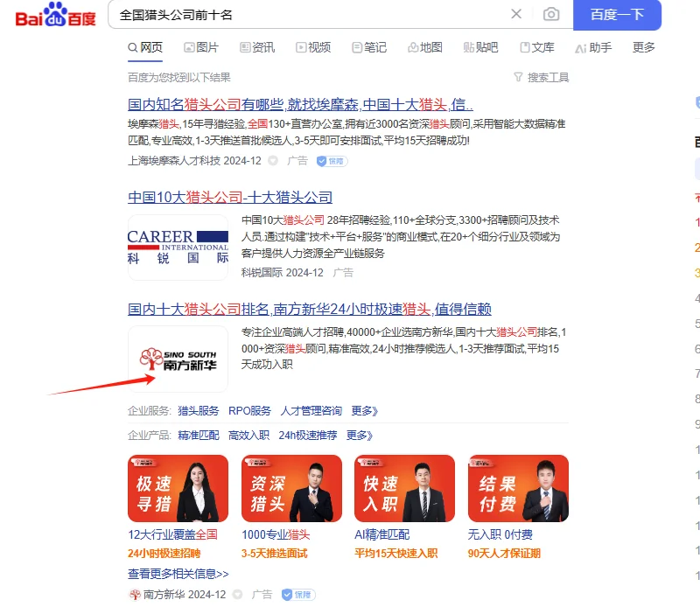Screen dimensions: 700x607
Task: Click the 极速寻猎 red thumbnail card
Action: point(178,488)
